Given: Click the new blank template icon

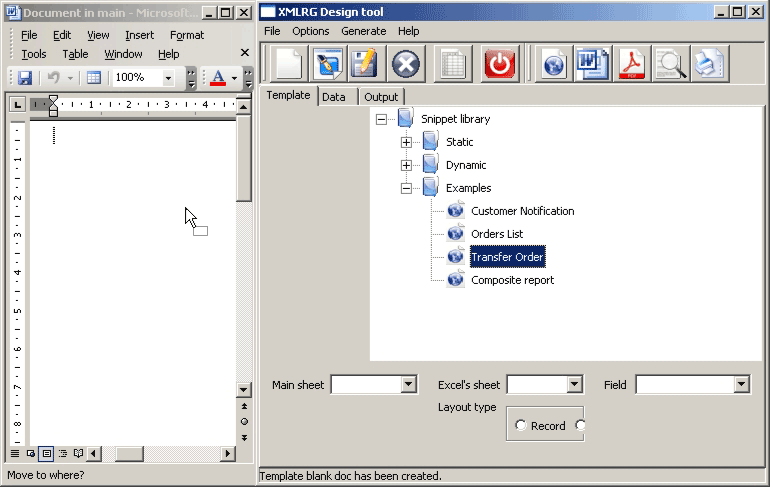Looking at the screenshot, I should (289, 64).
